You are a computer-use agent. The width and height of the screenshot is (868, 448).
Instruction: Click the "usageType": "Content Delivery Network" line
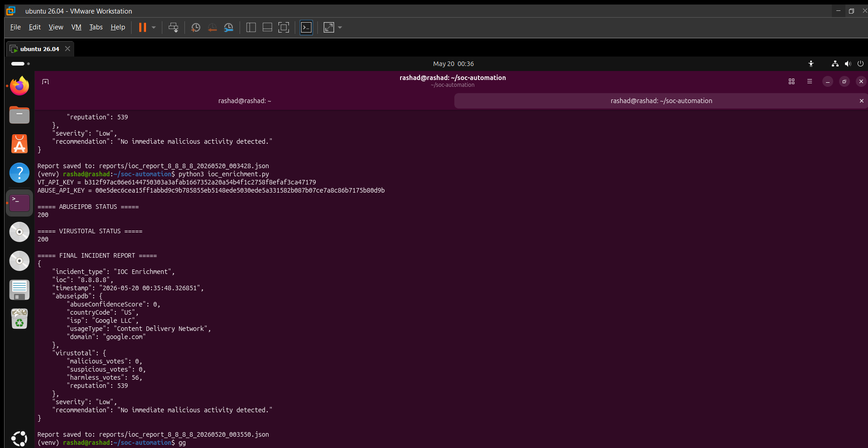tap(139, 329)
